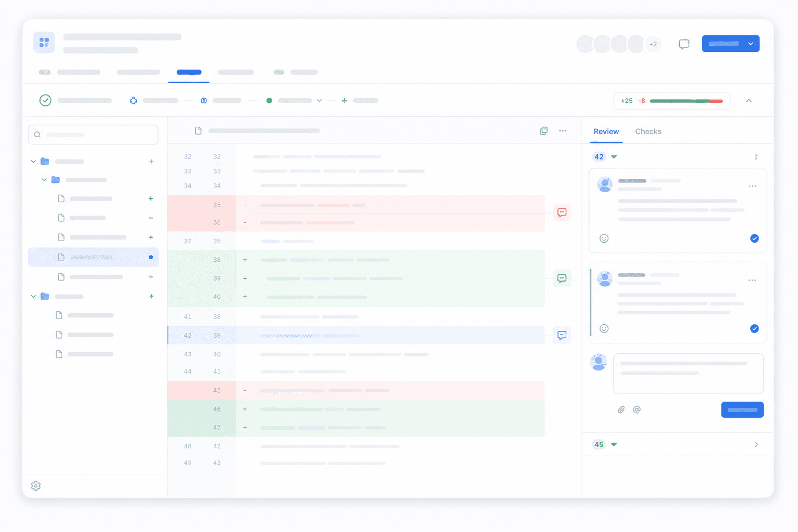Click the mention @ icon under the reply box
798x532 pixels.
pos(636,409)
